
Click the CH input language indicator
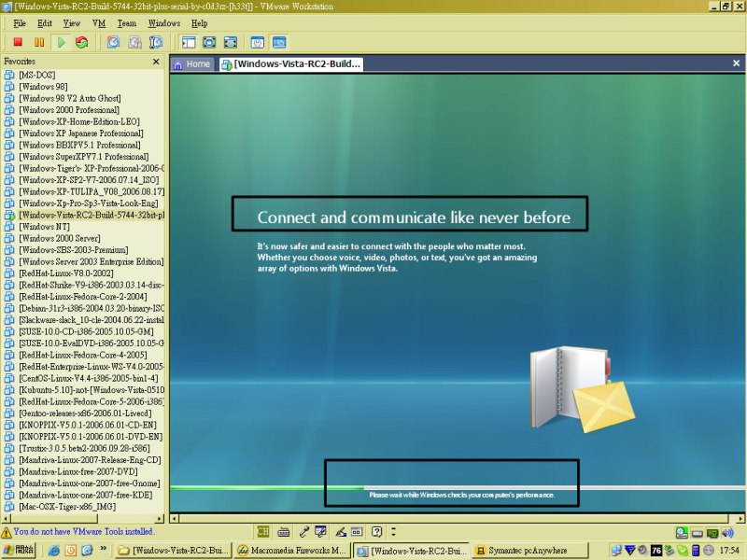point(263,531)
